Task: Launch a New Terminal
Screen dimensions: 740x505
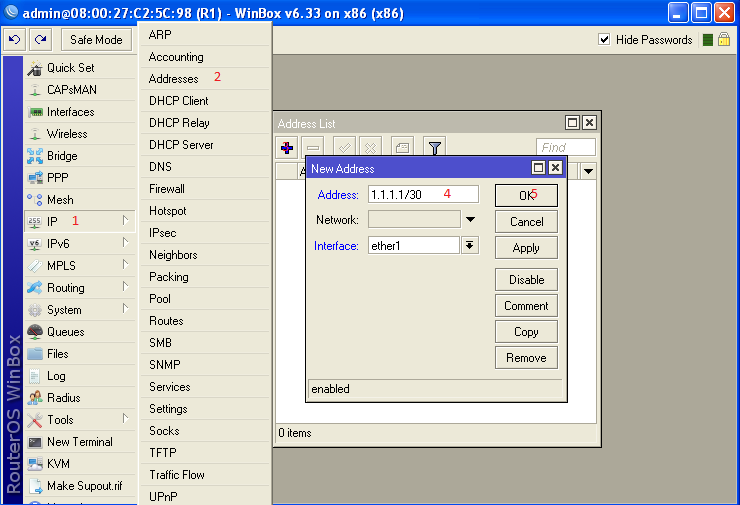Action: coord(80,442)
